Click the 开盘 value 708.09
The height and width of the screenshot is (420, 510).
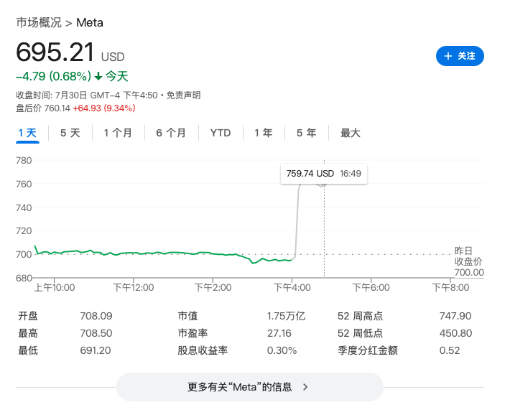(x=96, y=316)
